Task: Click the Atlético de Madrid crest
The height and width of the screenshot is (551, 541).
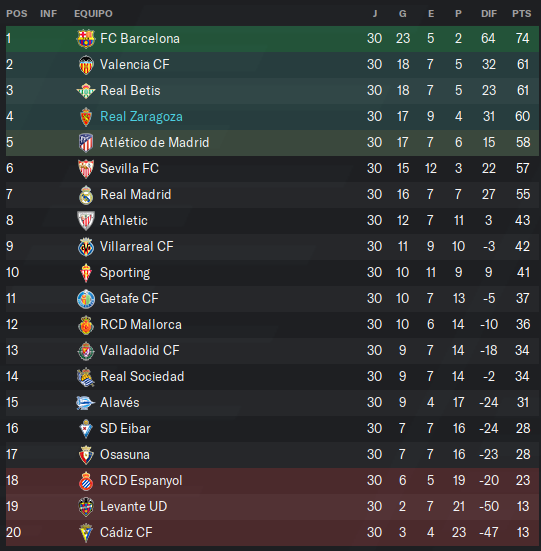Action: pos(86,143)
